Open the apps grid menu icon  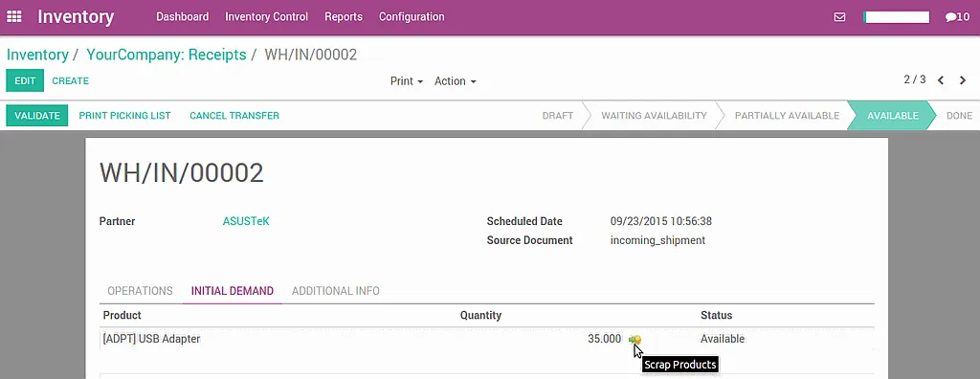(x=13, y=17)
